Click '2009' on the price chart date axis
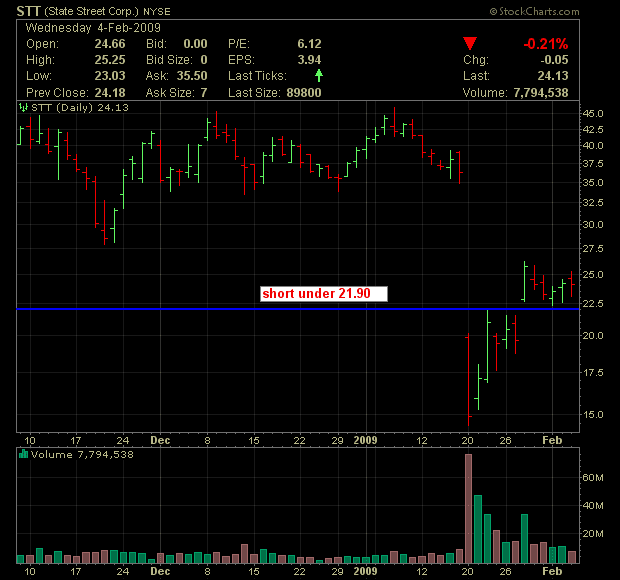The height and width of the screenshot is (580, 620). coord(365,440)
